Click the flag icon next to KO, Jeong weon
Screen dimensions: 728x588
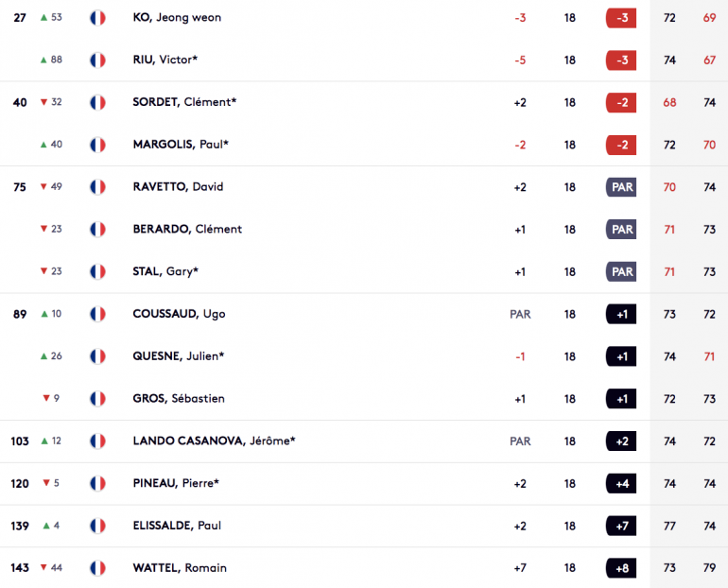[x=97, y=18]
